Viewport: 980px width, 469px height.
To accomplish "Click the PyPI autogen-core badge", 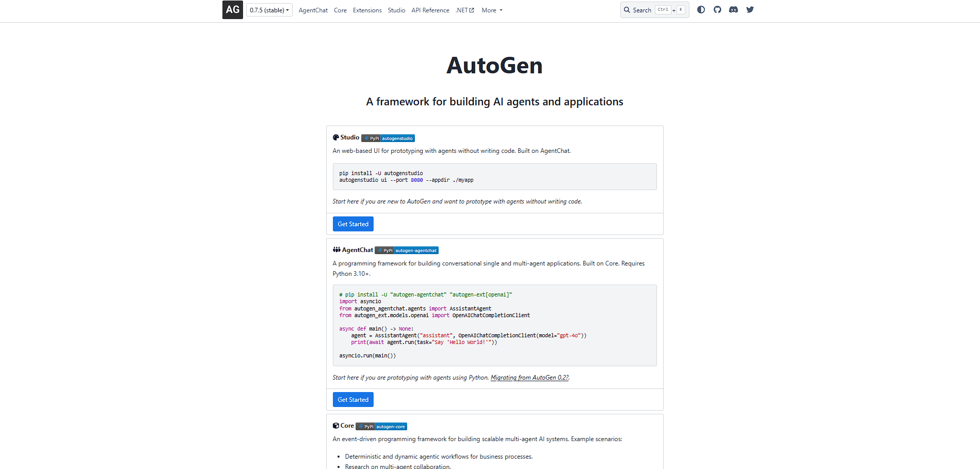I will coord(381,426).
